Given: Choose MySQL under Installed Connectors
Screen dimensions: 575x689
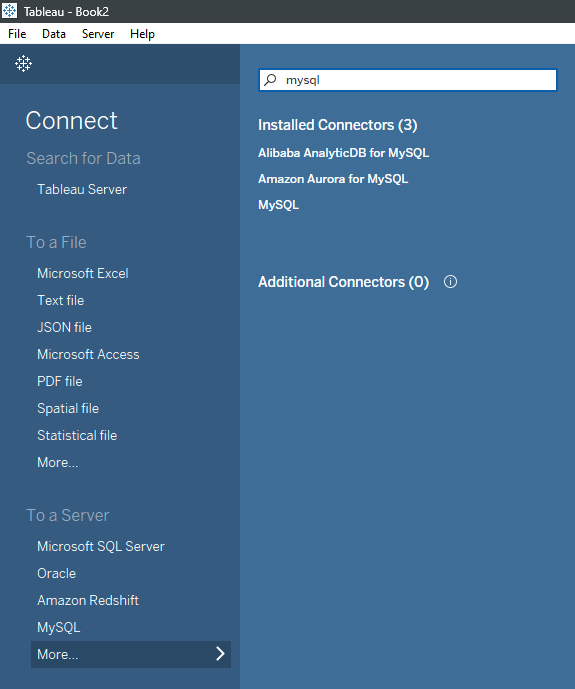Looking at the screenshot, I should click(278, 205).
